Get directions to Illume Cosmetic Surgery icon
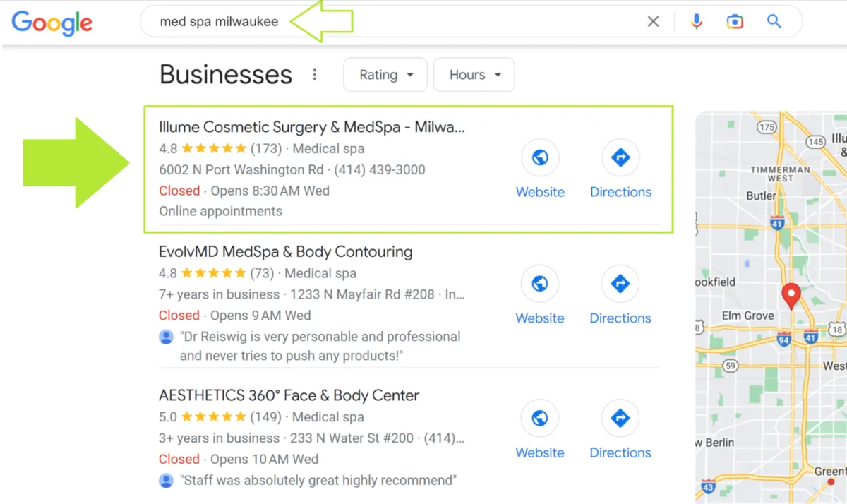 coord(620,157)
